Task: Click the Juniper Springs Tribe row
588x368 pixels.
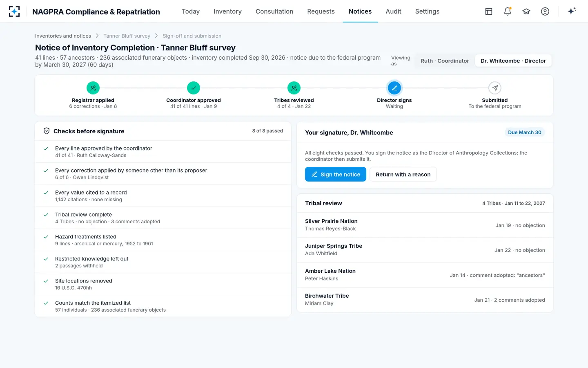Action: [x=425, y=250]
